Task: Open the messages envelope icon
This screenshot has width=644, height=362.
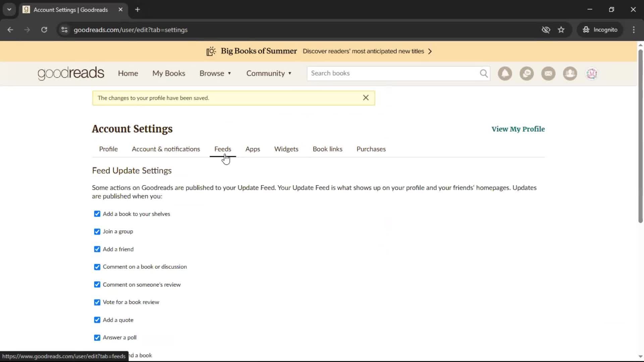Action: [x=548, y=73]
